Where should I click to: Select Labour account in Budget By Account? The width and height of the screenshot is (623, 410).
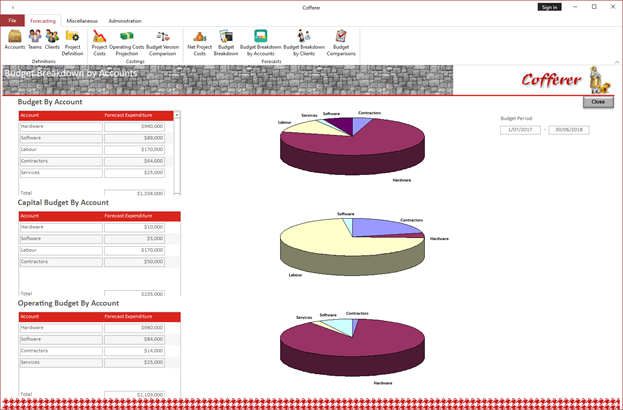pyautogui.click(x=61, y=150)
